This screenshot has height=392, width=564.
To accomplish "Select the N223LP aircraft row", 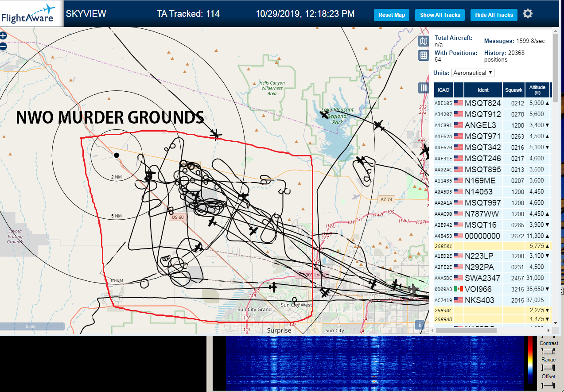I will [492, 256].
